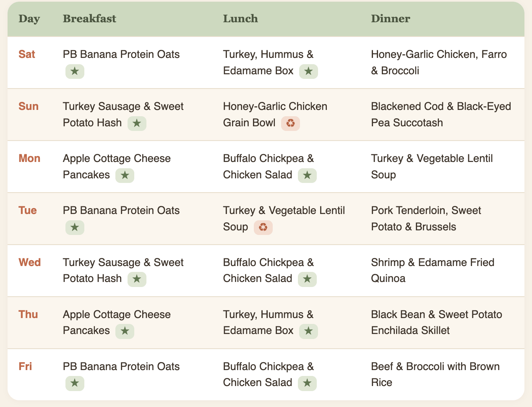Click the star badge on Friday's PB Banana Oats
Viewport: 532px width, 407px height.
pyautogui.click(x=75, y=383)
